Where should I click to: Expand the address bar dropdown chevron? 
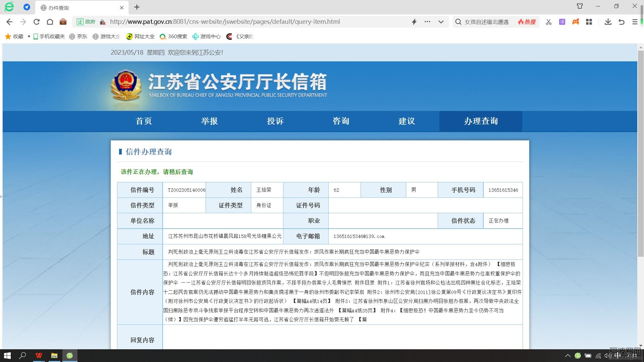[x=441, y=22]
